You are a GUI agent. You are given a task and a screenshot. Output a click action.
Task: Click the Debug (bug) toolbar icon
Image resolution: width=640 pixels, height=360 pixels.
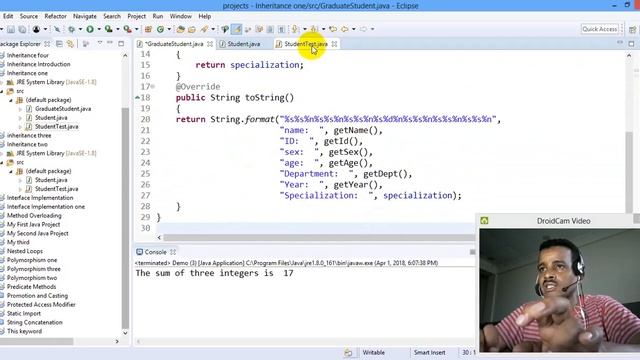point(71,29)
